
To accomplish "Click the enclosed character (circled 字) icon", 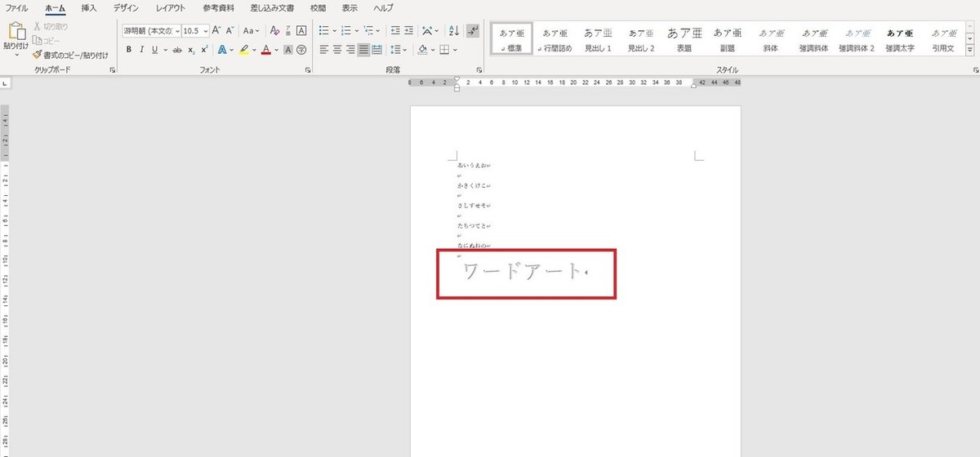I will [x=301, y=50].
